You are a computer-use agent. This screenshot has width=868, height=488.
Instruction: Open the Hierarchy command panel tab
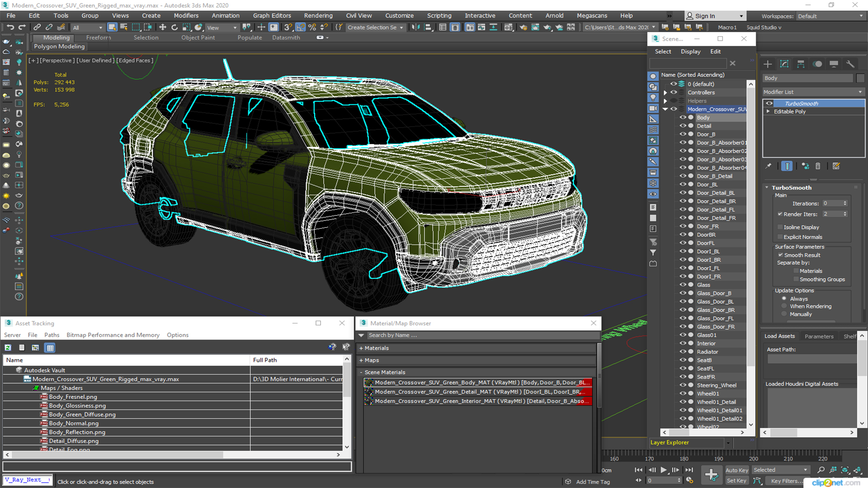point(801,64)
